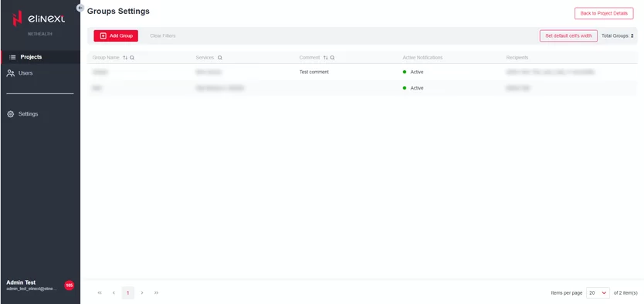Image resolution: width=644 pixels, height=304 pixels.
Task: Sort by the Comment column
Action: coord(326,58)
